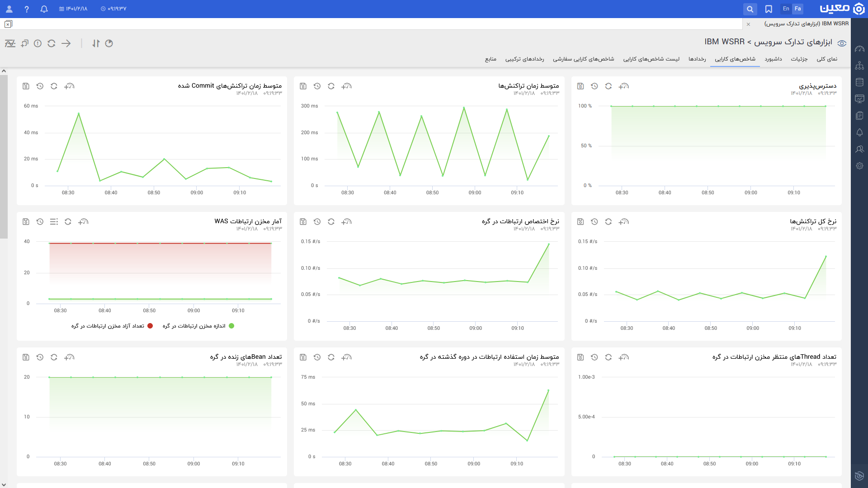
Task: Click the refresh icon in the page toolbar
Action: coord(52,43)
